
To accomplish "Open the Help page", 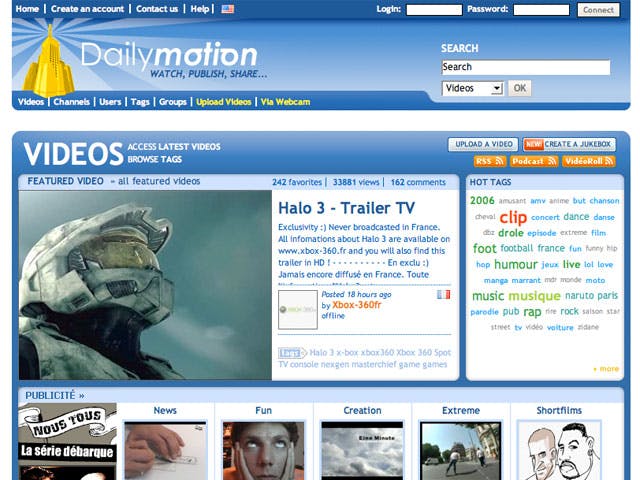I will click(200, 9).
